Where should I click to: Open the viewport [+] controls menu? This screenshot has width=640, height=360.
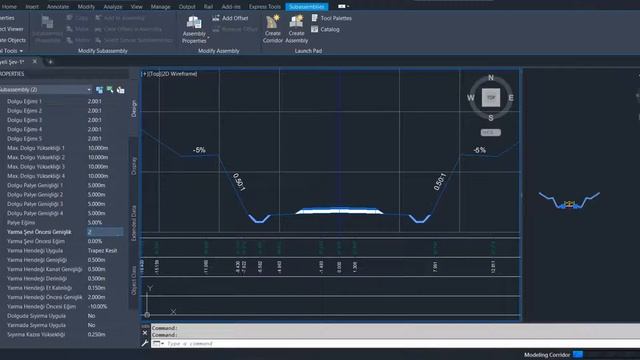(x=144, y=74)
